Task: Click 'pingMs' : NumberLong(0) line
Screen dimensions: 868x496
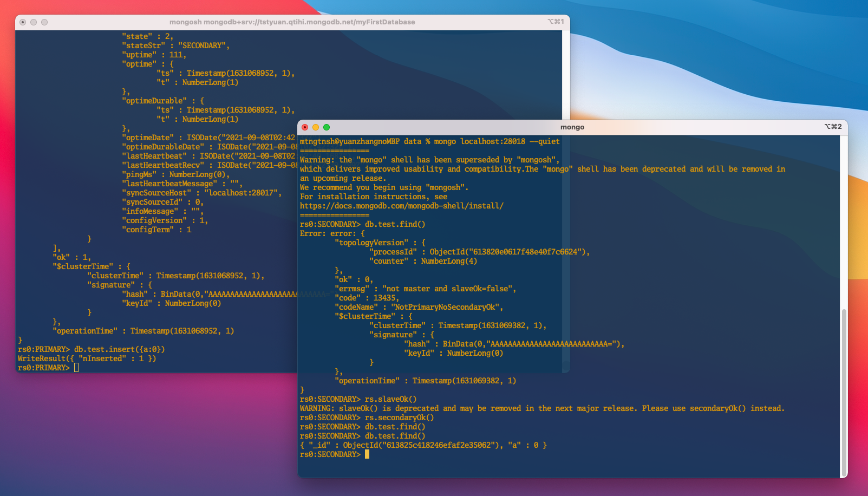Action: point(176,174)
